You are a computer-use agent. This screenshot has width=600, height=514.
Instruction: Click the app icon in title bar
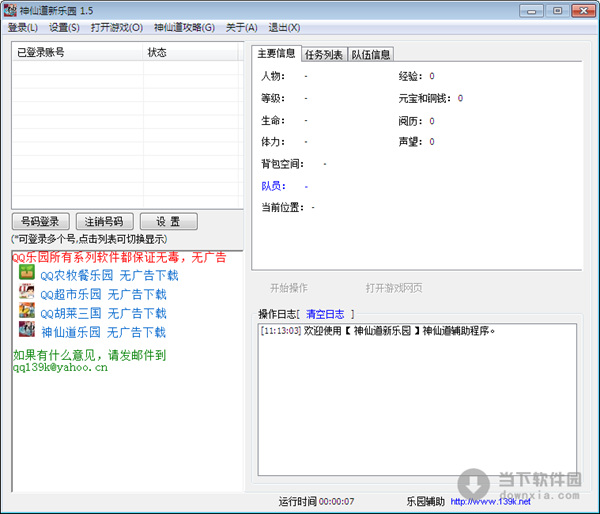tap(11, 9)
